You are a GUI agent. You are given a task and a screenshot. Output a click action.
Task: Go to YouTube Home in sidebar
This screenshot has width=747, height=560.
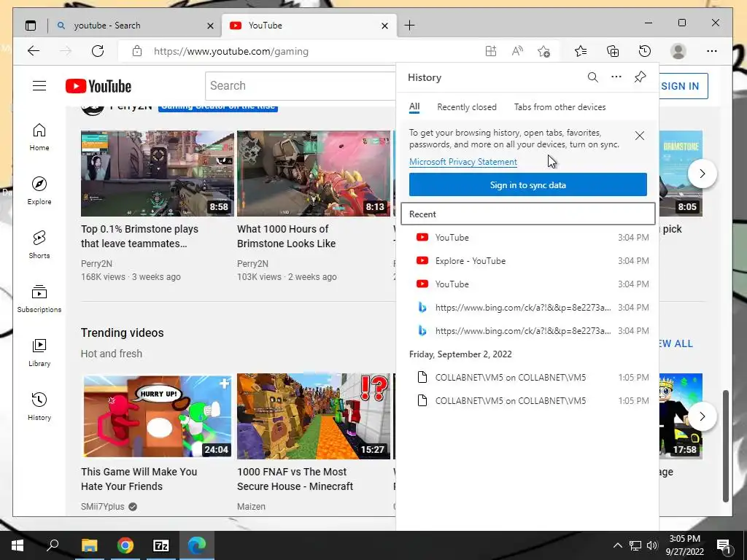(x=39, y=137)
